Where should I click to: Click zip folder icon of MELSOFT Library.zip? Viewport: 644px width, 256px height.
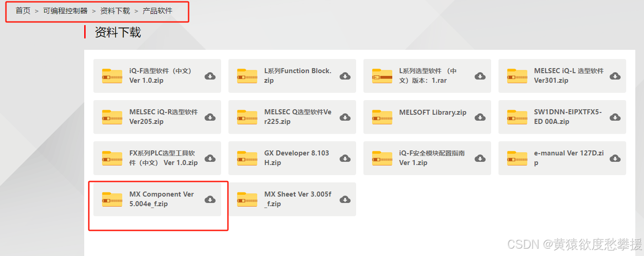(x=382, y=117)
